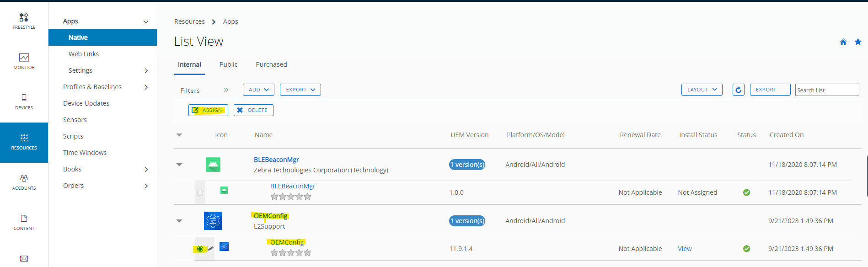
Task: Click the star rating under BLEBeaconMgr 1.0.0
Action: [291, 197]
